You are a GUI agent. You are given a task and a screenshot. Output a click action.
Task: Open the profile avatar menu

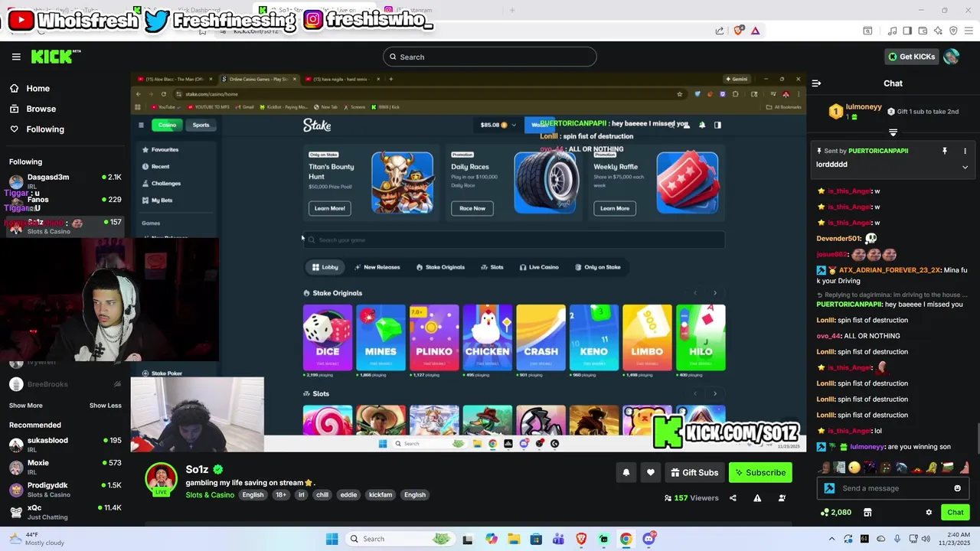[952, 57]
